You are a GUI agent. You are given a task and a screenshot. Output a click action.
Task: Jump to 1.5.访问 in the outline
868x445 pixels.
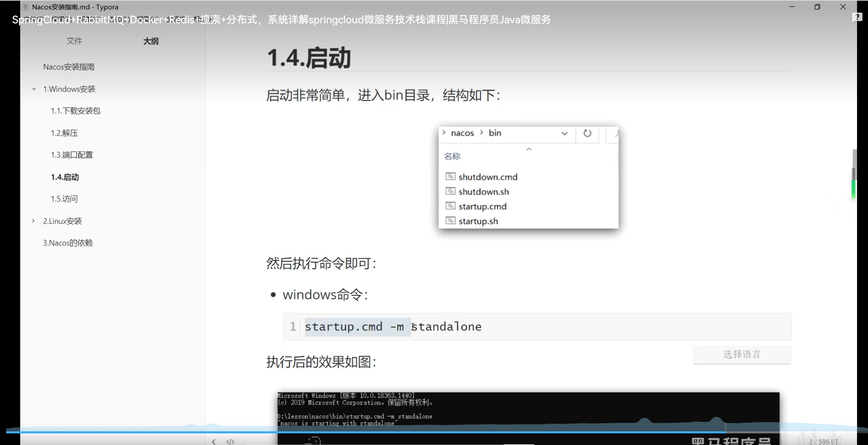pos(64,199)
